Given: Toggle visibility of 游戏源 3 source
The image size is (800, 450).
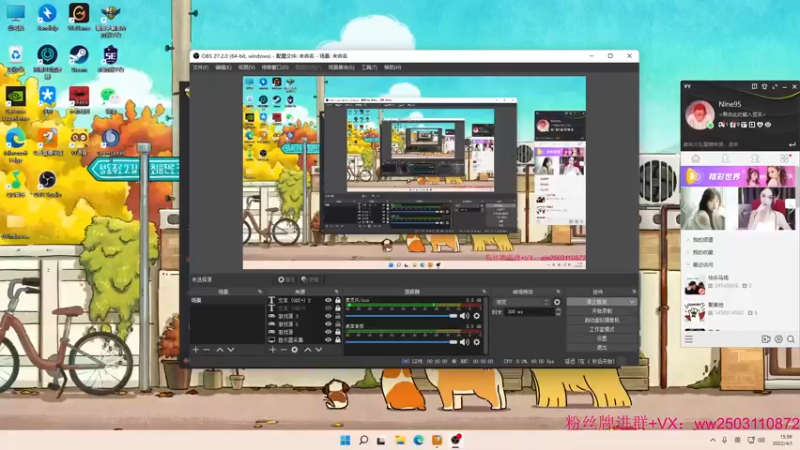Looking at the screenshot, I should pos(328,316).
